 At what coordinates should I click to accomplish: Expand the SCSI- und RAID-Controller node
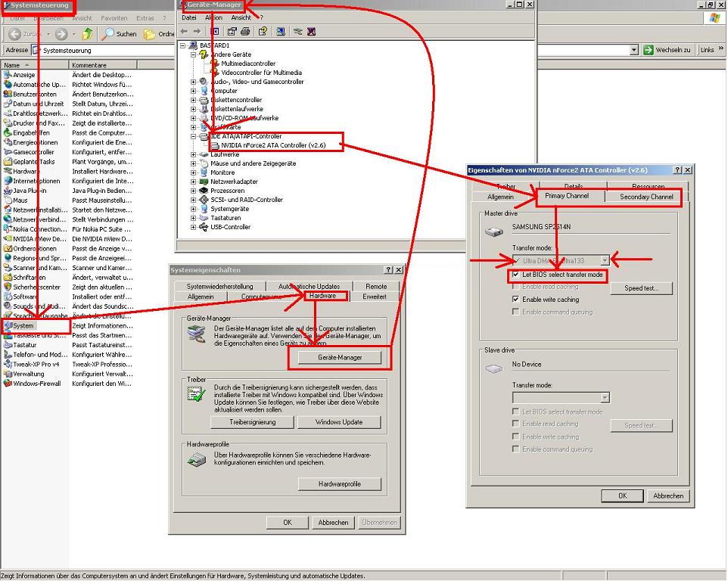tap(193, 200)
